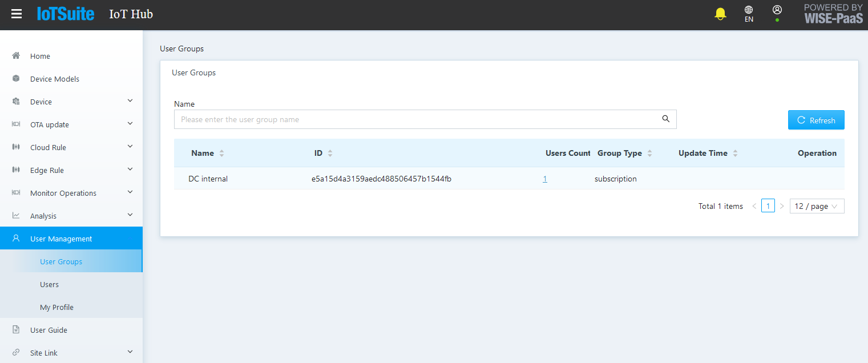Sort the table by Name column
The width and height of the screenshot is (868, 363).
(x=221, y=154)
